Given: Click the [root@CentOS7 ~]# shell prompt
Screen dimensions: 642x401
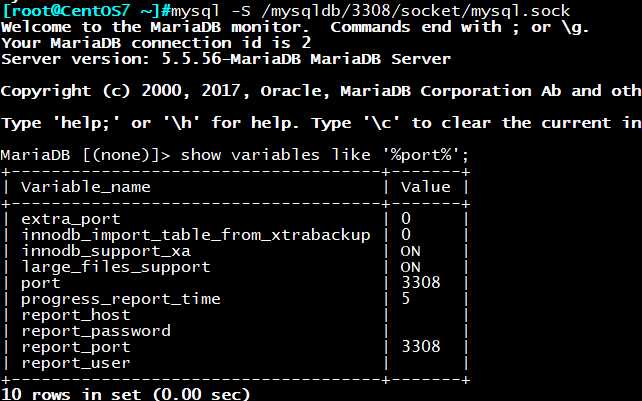Looking at the screenshot, I should pos(86,10).
